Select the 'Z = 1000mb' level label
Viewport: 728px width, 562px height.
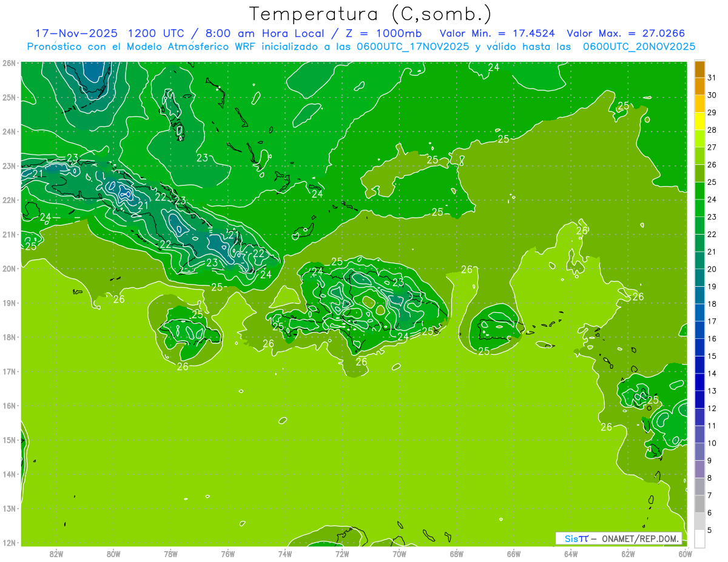coord(383,33)
